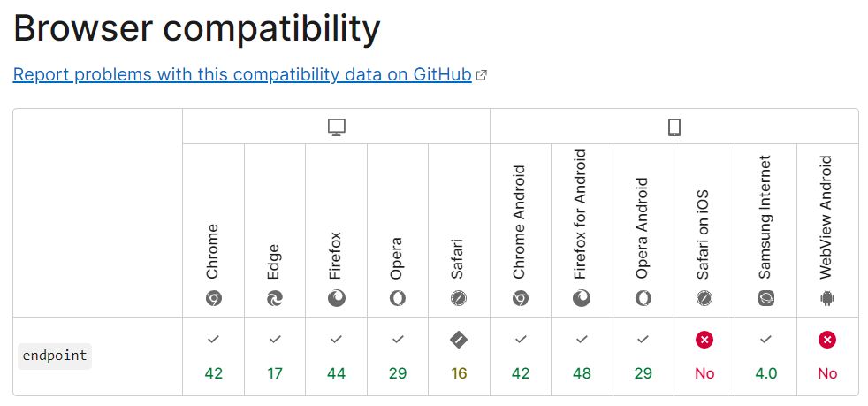Click Samsung Internet 4.0 support cell
The width and height of the screenshot is (868, 406).
pyautogui.click(x=765, y=356)
